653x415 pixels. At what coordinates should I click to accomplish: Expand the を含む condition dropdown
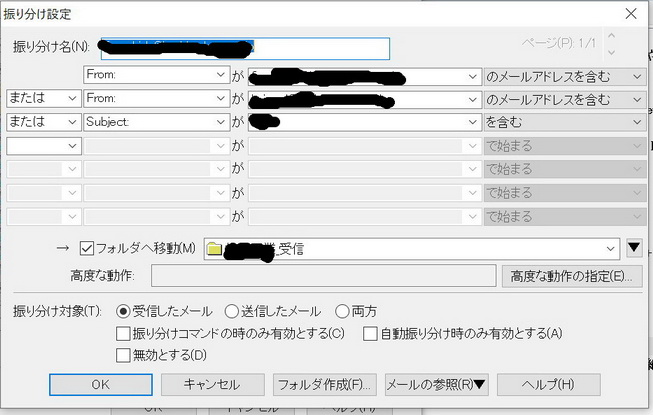click(637, 121)
